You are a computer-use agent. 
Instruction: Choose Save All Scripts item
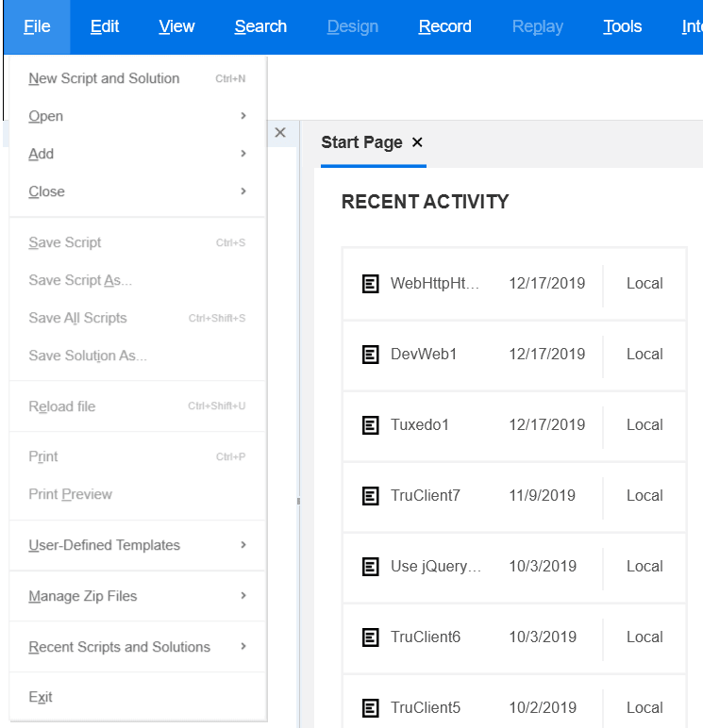tap(138, 318)
